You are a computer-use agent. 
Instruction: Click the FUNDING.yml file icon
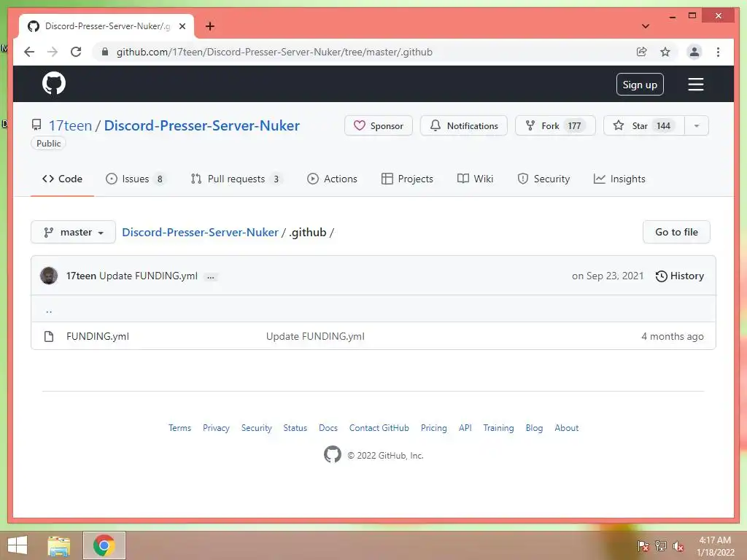(x=49, y=336)
